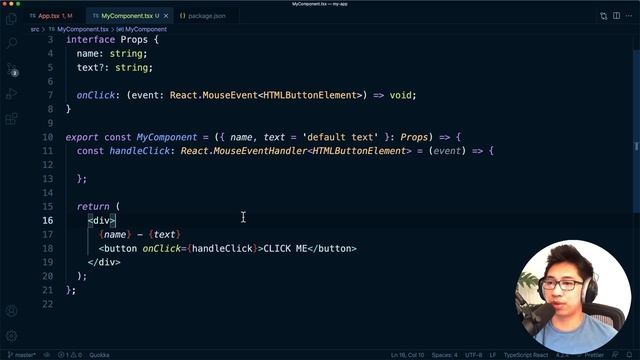The image size is (640, 360).
Task: Click 'React.MouseEventHandler' on line 11
Action: [244, 151]
